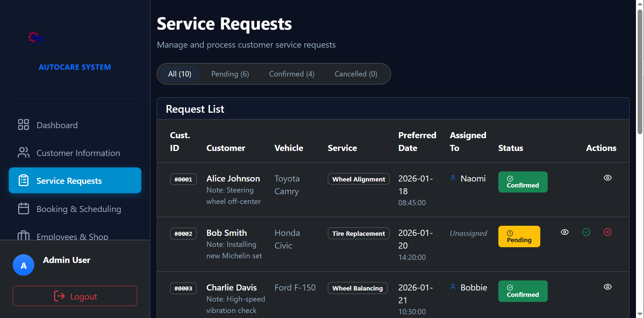This screenshot has width=644, height=318.
Task: Click the Wheel Alignment service tag
Action: tap(358, 179)
